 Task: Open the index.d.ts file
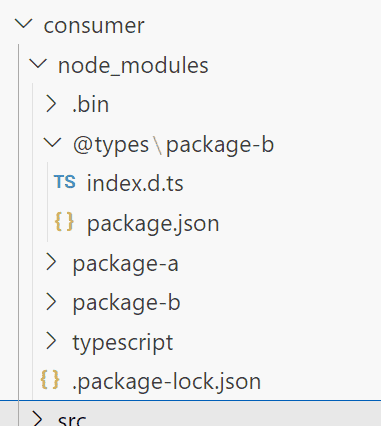click(135, 183)
